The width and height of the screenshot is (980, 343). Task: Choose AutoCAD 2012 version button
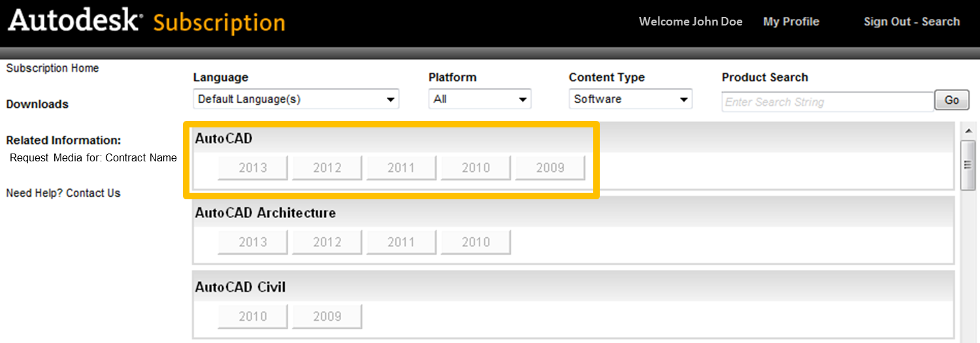tap(327, 168)
